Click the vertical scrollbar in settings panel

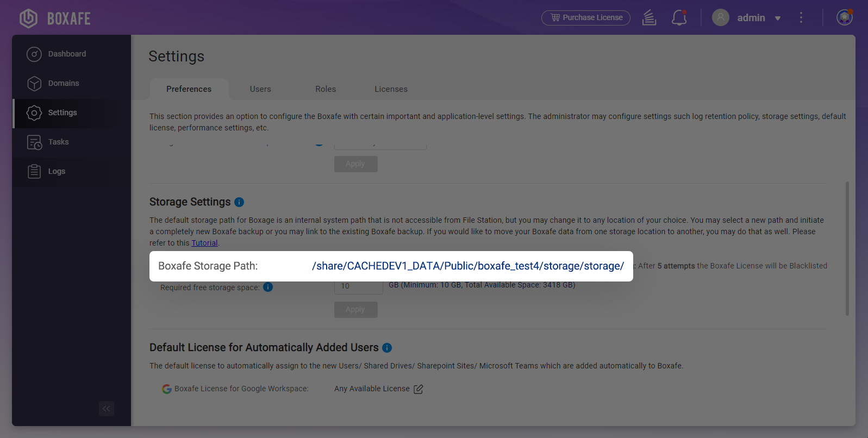pyautogui.click(x=847, y=248)
